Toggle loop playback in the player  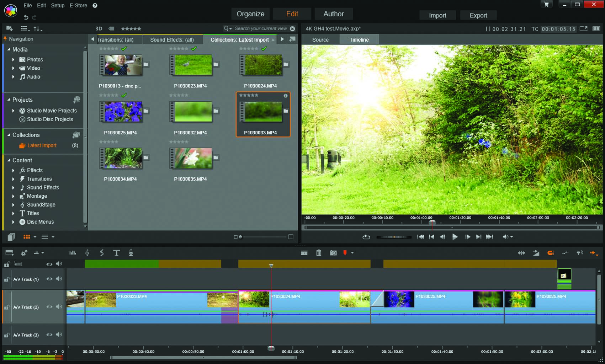(x=366, y=237)
